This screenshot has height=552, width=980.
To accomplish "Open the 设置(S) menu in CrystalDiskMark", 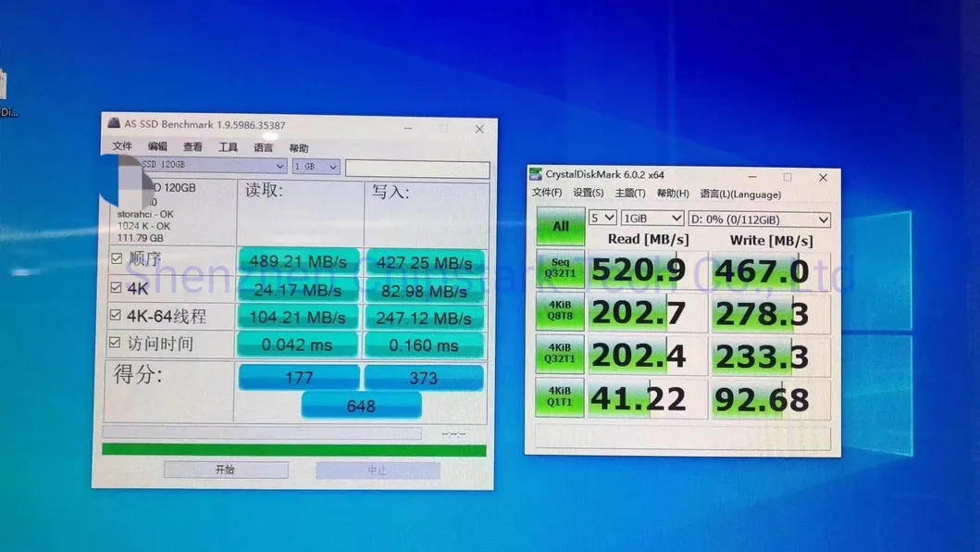I will pyautogui.click(x=589, y=194).
